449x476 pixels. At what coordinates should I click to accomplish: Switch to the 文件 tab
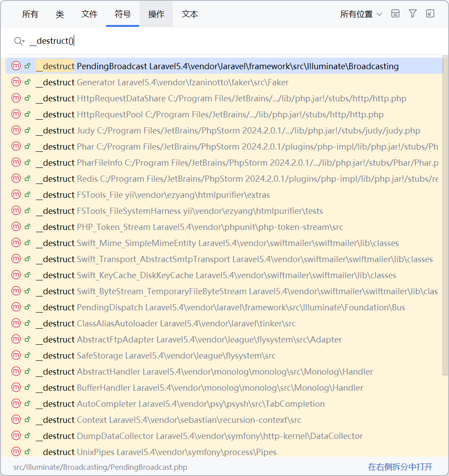point(89,14)
